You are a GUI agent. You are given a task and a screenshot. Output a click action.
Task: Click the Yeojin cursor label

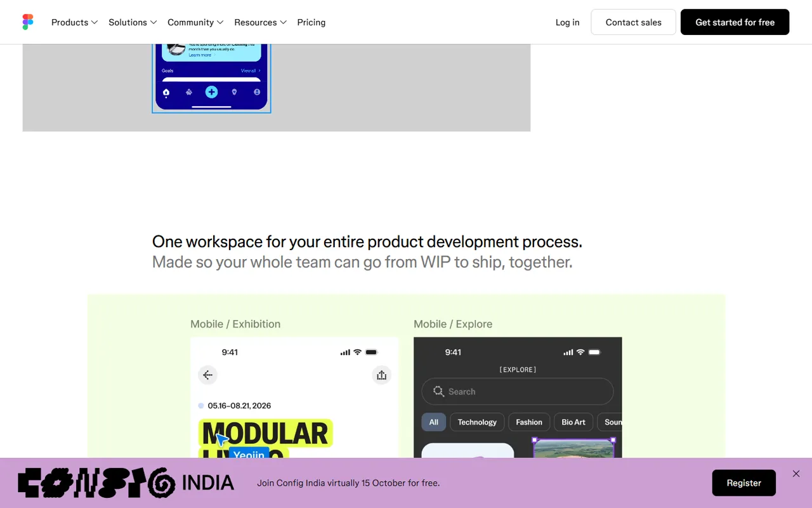tap(249, 453)
